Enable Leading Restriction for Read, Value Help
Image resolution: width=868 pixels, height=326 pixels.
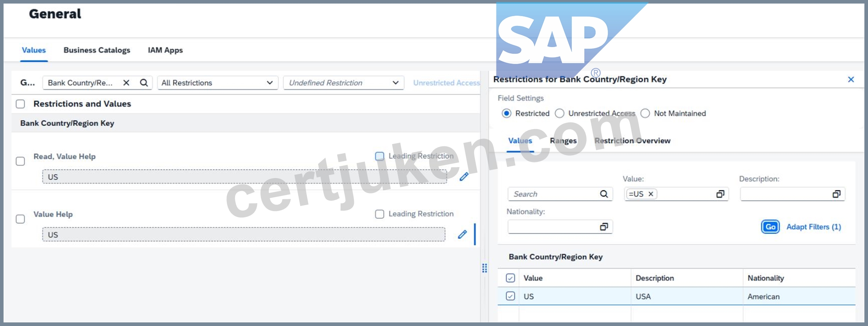tap(379, 156)
